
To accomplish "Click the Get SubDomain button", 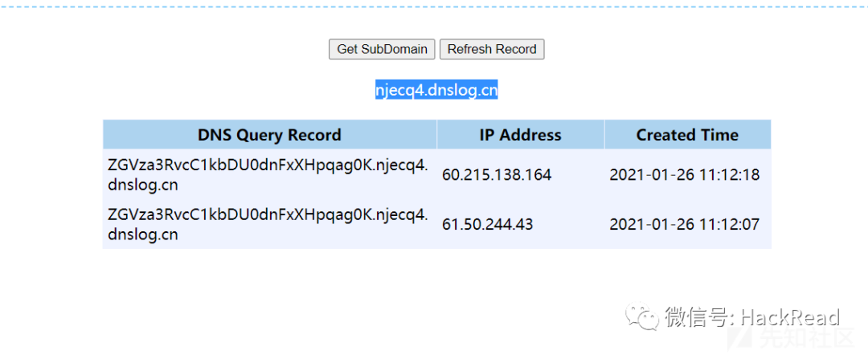I will click(382, 49).
